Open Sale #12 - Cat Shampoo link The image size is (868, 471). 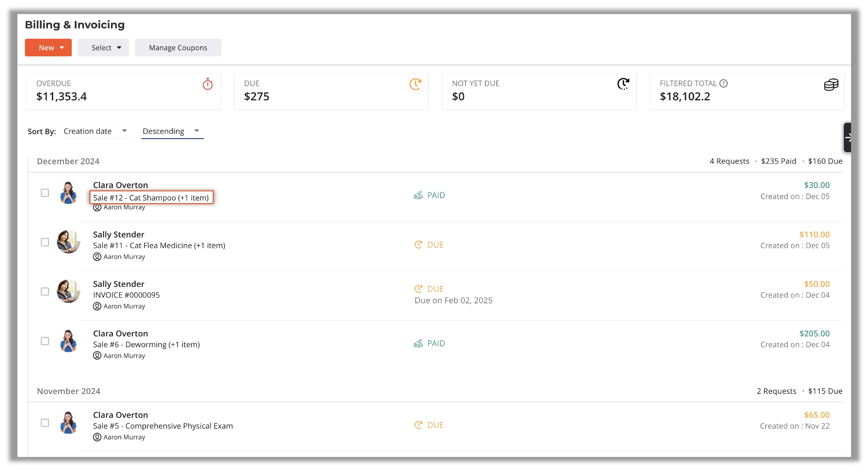[x=151, y=198]
